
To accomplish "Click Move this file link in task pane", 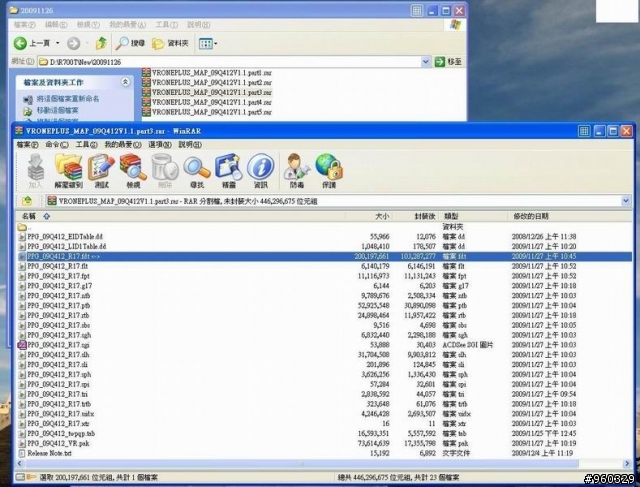I will point(58,110).
